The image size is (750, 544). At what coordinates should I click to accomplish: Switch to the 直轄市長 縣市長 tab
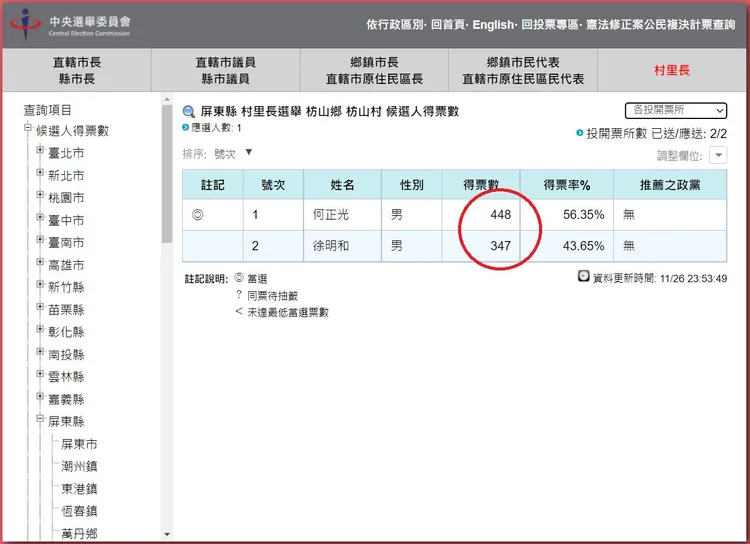point(77,70)
